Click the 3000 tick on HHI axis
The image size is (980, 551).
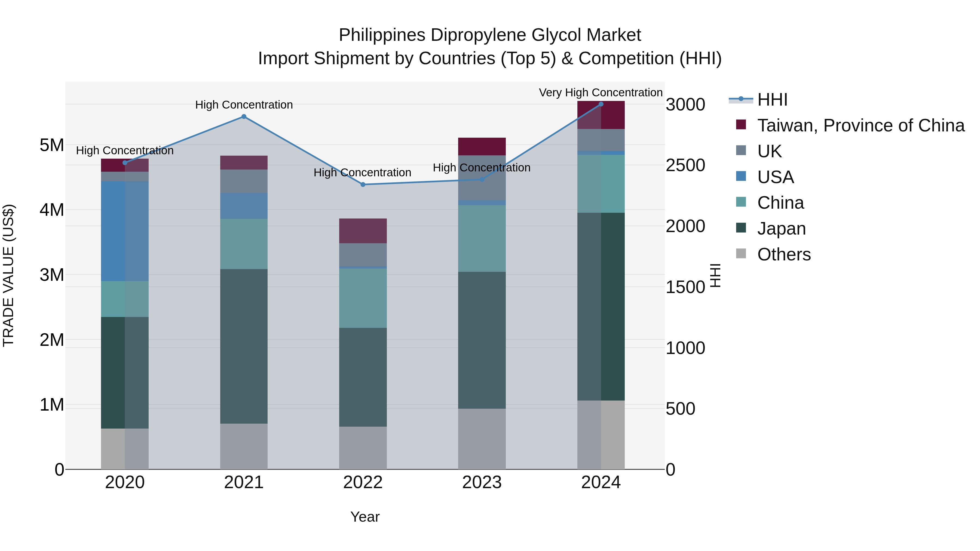pyautogui.click(x=685, y=104)
